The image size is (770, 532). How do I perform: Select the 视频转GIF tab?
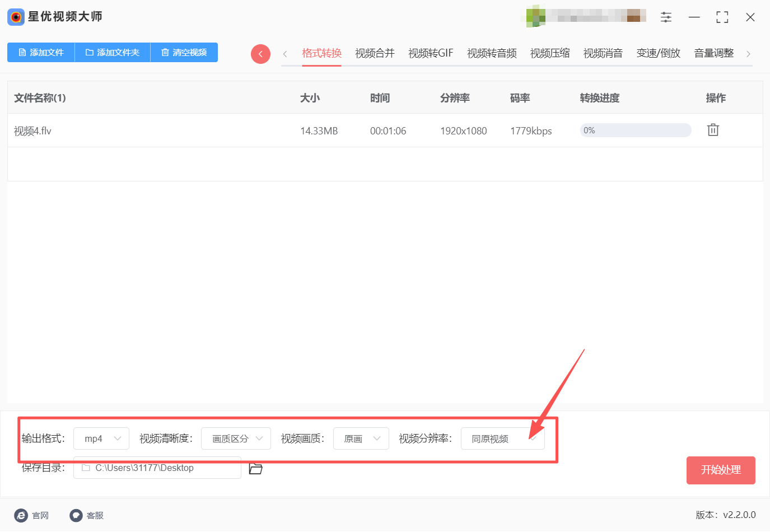(x=431, y=53)
